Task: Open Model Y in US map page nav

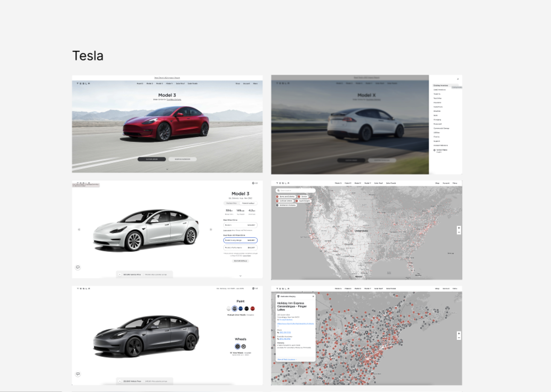Action: [368, 183]
